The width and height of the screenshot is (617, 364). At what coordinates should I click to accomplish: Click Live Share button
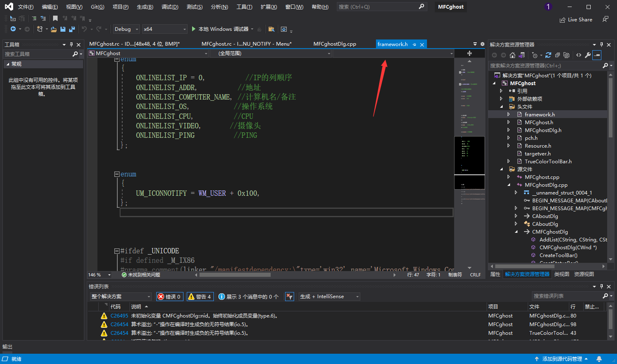576,20
